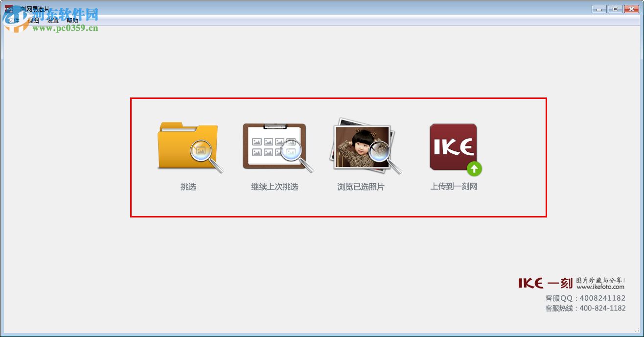
Task: Click the 浏览已选照片 text label
Action: pos(361,187)
